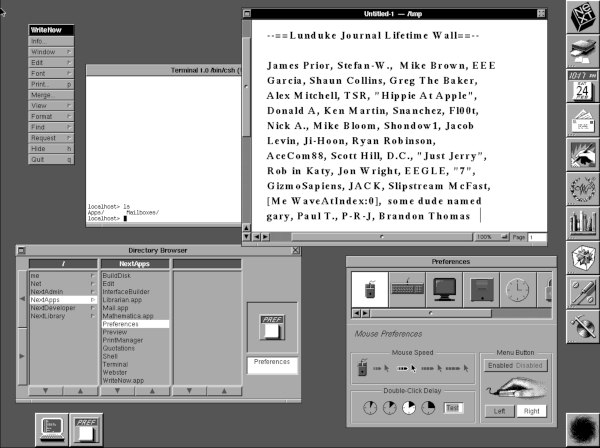Select Mouse preferences icon
The height and width of the screenshot is (448, 600).
(x=370, y=290)
